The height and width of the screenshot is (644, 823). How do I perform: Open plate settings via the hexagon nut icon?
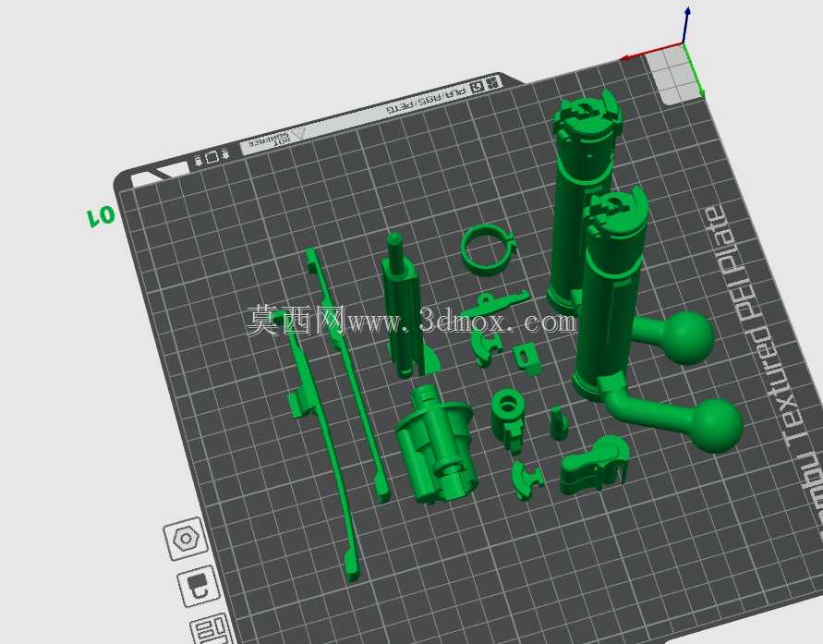186,539
